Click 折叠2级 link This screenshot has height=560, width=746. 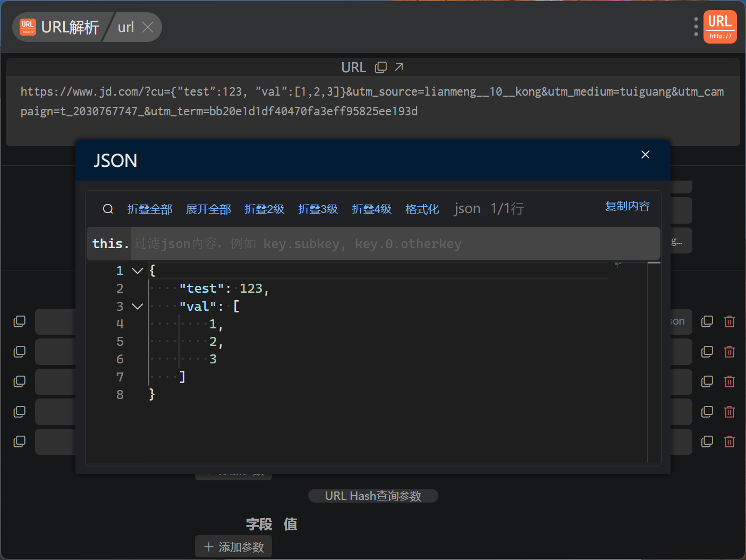[x=265, y=209]
